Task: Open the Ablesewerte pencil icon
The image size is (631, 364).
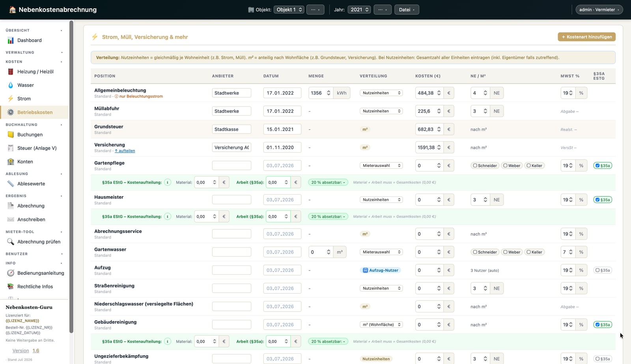Action: [x=11, y=183]
